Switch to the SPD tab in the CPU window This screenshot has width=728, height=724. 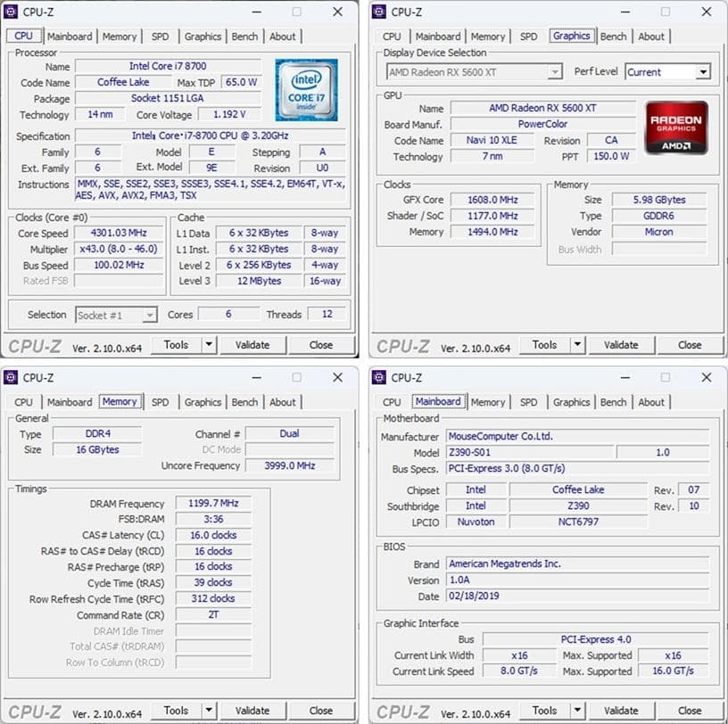click(x=161, y=37)
